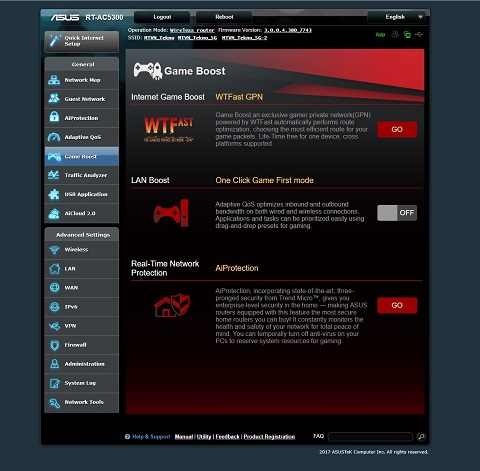Open USB Application puzzle icon

coord(54,194)
